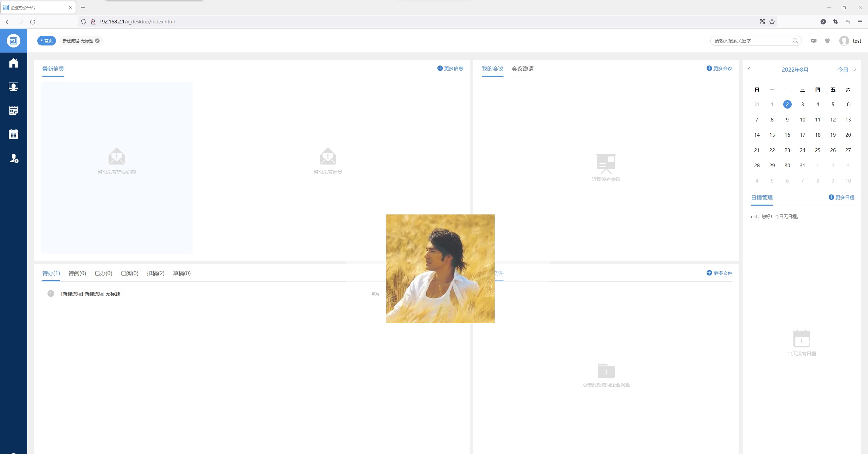The height and width of the screenshot is (454, 868).
Task: Click the 今日 button in the calendar
Action: [x=843, y=70]
